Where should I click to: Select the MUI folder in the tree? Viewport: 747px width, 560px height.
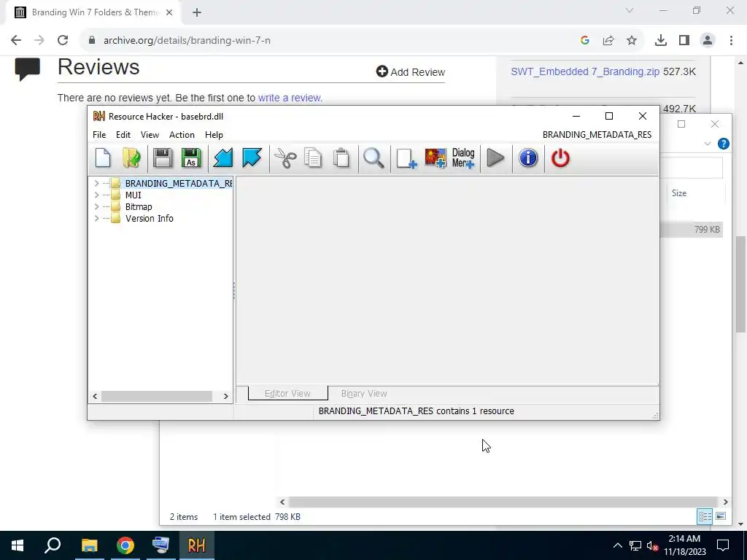(133, 195)
